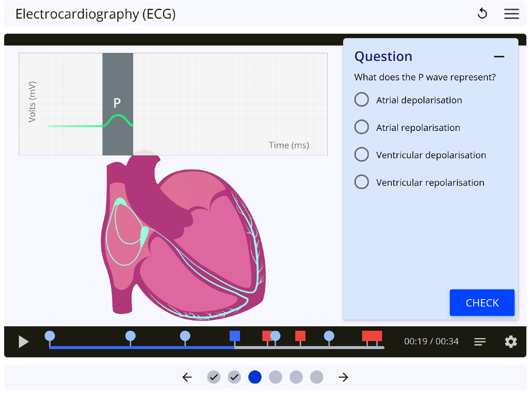
Task: Jump to second completed step dot
Action: 234,377
